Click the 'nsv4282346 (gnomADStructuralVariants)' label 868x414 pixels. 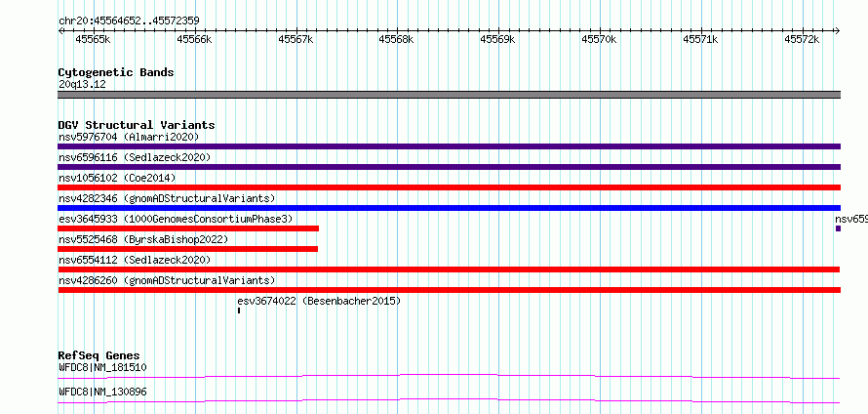click(x=167, y=198)
